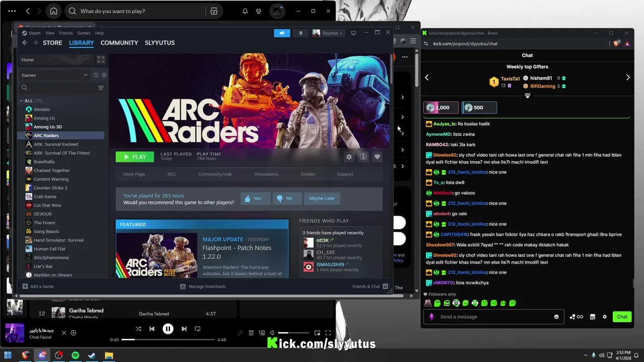644x362 pixels.
Task: Click the green PLAY button for ARC Raiders
Action: [x=135, y=157]
